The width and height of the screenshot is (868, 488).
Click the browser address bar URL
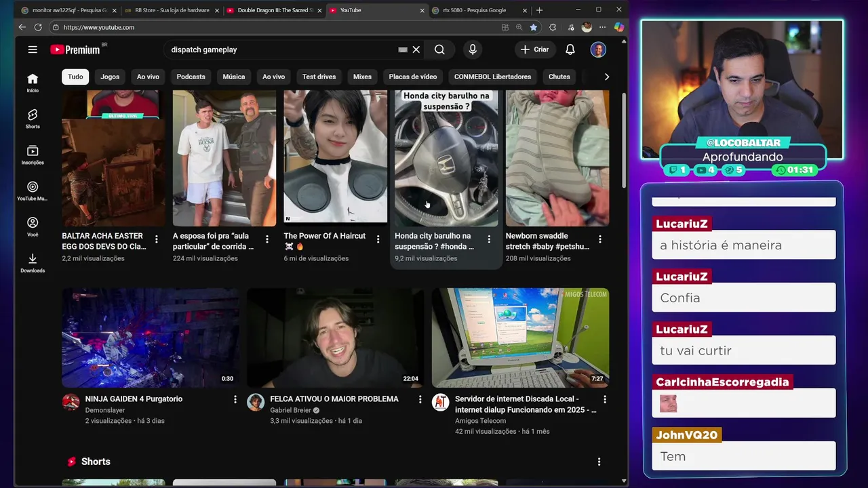coord(99,27)
